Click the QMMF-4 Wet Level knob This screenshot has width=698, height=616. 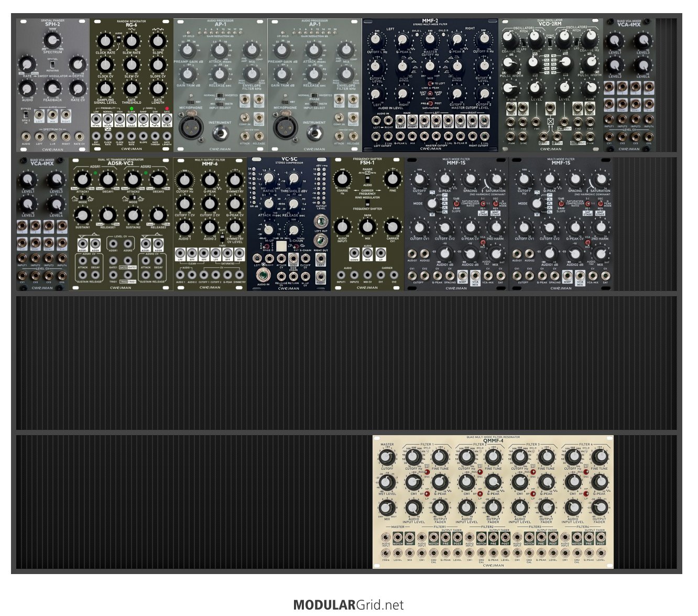(x=387, y=482)
